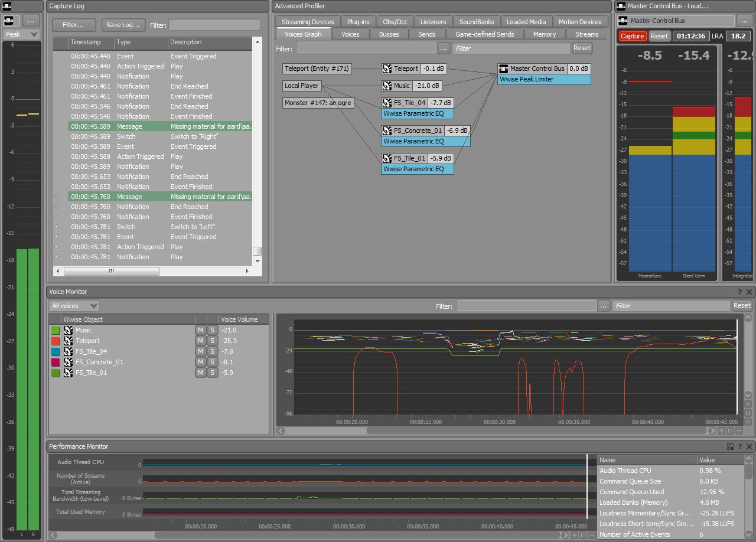The height and width of the screenshot is (542, 756).
Task: Solo the Teleport voice
Action: 212,341
